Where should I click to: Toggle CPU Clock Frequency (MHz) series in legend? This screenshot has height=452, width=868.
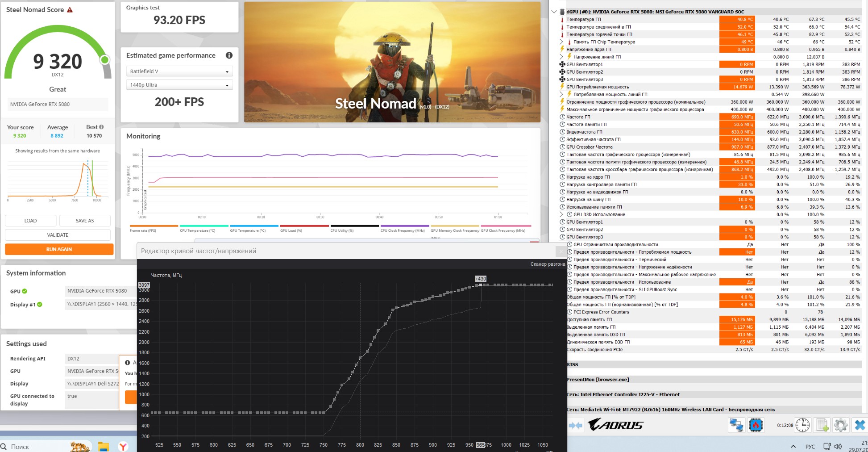click(x=405, y=229)
